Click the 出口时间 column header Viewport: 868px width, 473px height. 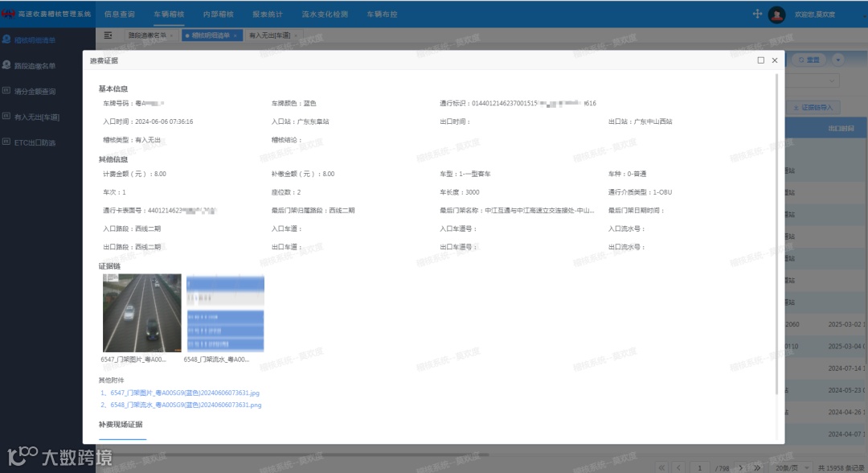[841, 128]
